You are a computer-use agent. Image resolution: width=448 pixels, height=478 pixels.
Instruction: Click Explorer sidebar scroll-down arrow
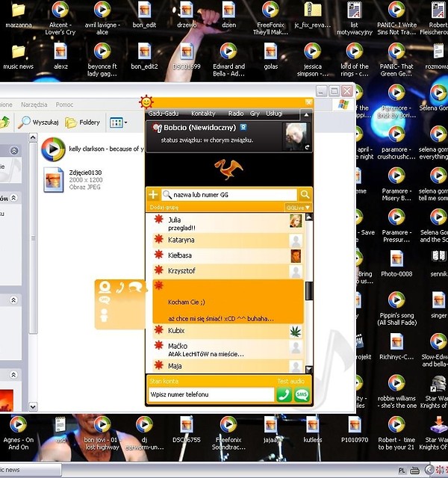(x=33, y=406)
